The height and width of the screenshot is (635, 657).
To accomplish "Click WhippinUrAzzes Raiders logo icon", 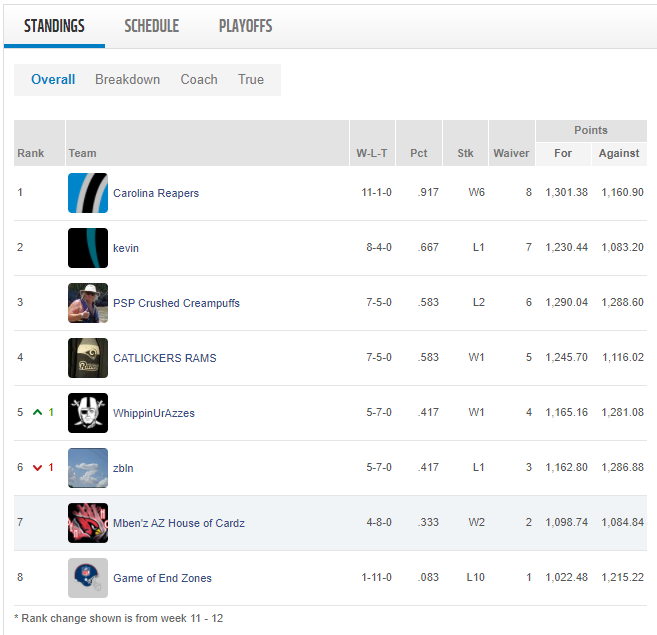I will [x=88, y=413].
